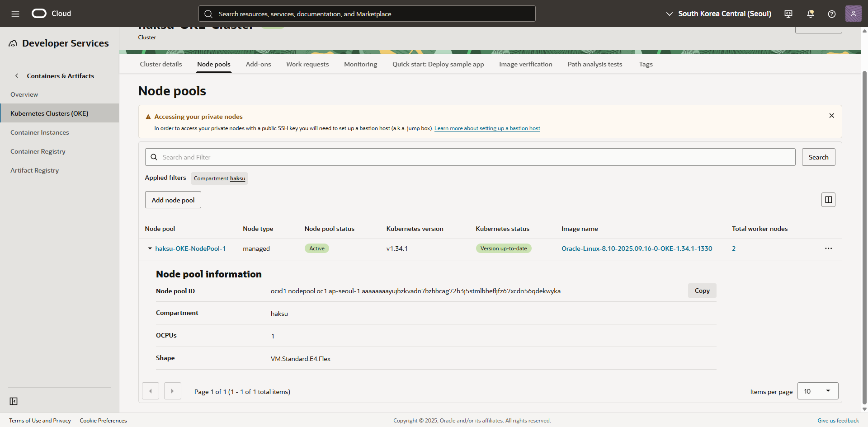This screenshot has height=427, width=868.
Task: Open the help question mark menu
Action: (x=831, y=14)
